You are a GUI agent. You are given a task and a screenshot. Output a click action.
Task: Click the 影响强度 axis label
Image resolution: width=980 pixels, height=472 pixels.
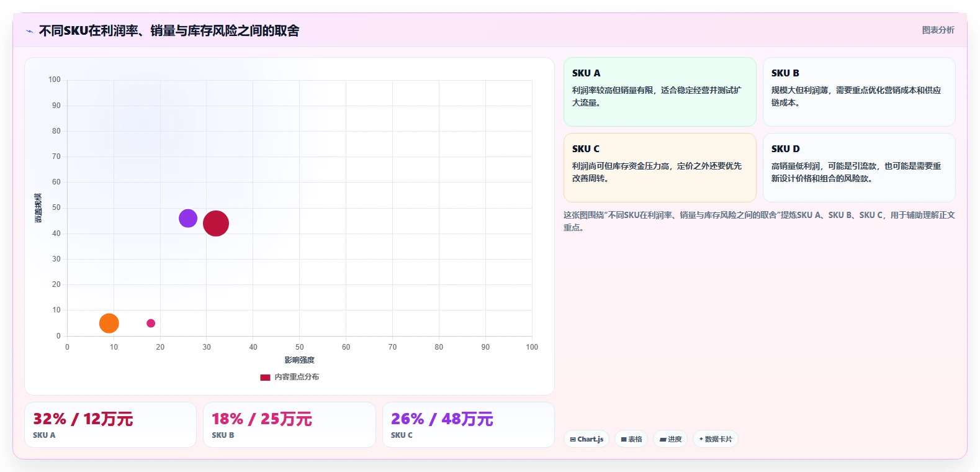tap(300, 360)
